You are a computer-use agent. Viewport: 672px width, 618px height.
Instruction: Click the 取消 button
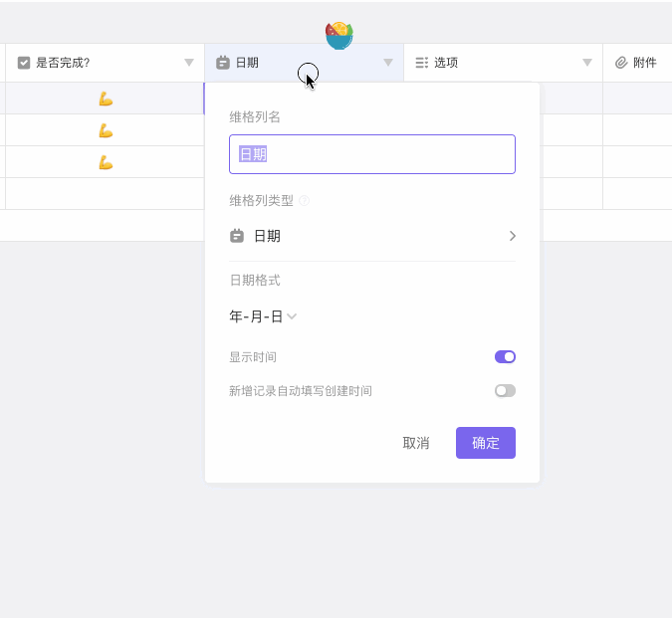click(x=416, y=443)
